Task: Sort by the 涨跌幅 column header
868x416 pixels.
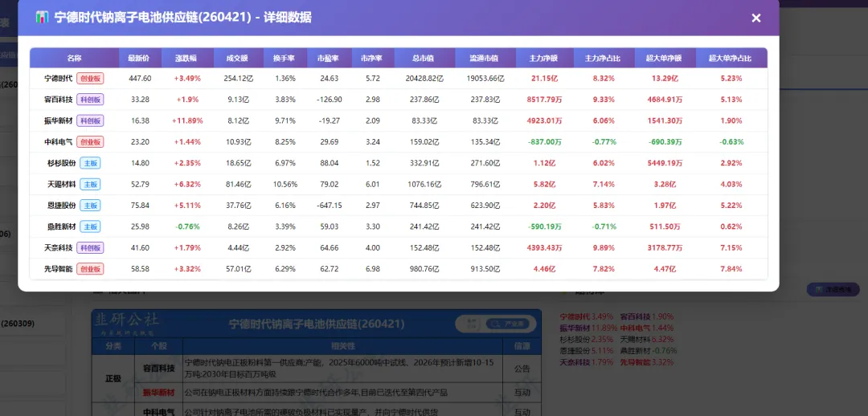Action: point(187,58)
